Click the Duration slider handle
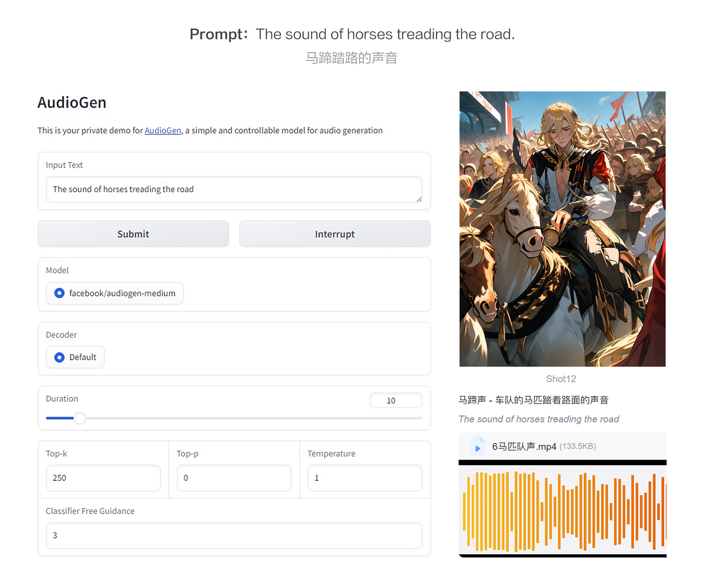The height and width of the screenshot is (588, 704). [x=80, y=418]
